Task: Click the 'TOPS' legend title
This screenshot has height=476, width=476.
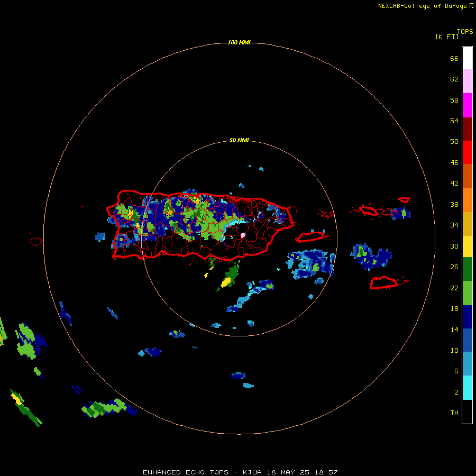Action: tap(465, 31)
